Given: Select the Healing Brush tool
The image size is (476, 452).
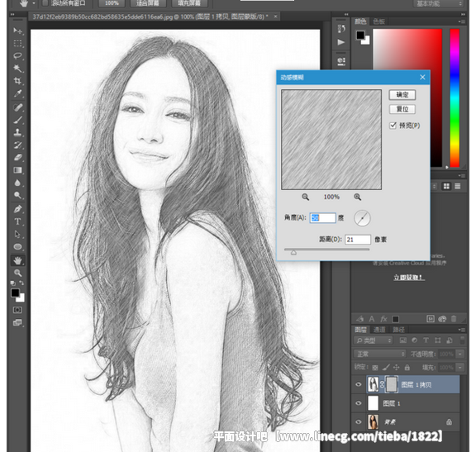Looking at the screenshot, I should (x=17, y=107).
